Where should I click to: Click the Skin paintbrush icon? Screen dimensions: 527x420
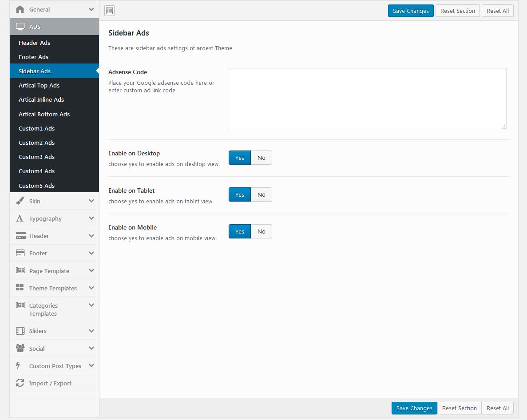tap(20, 201)
